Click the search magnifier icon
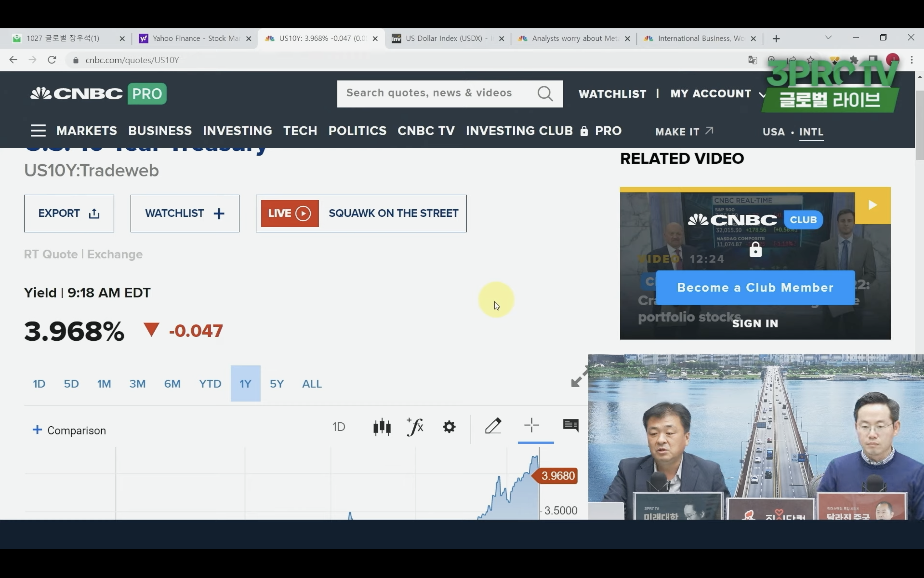This screenshot has height=578, width=924. point(545,93)
